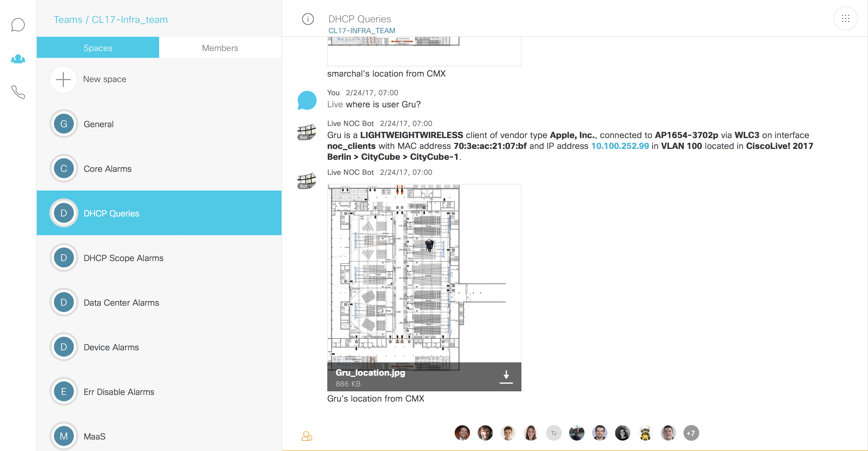
Task: Open the General space
Action: 98,124
